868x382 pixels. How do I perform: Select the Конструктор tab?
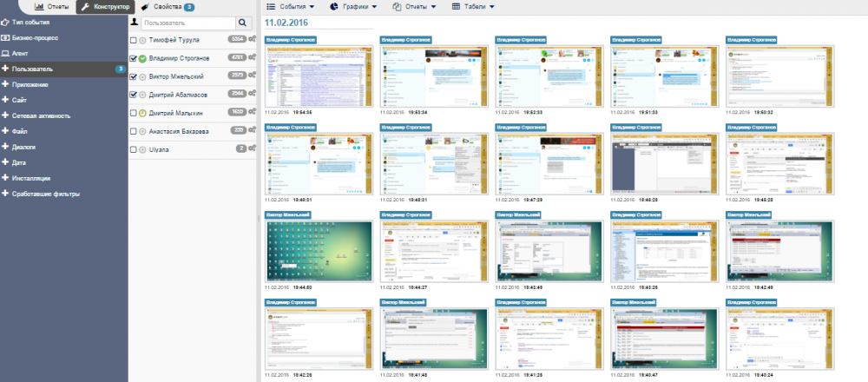coord(105,7)
